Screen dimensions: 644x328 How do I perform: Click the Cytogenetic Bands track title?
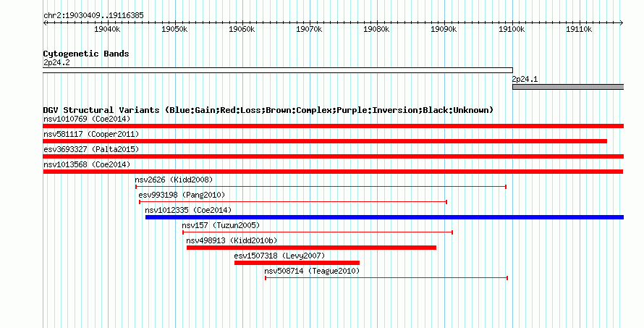point(86,54)
